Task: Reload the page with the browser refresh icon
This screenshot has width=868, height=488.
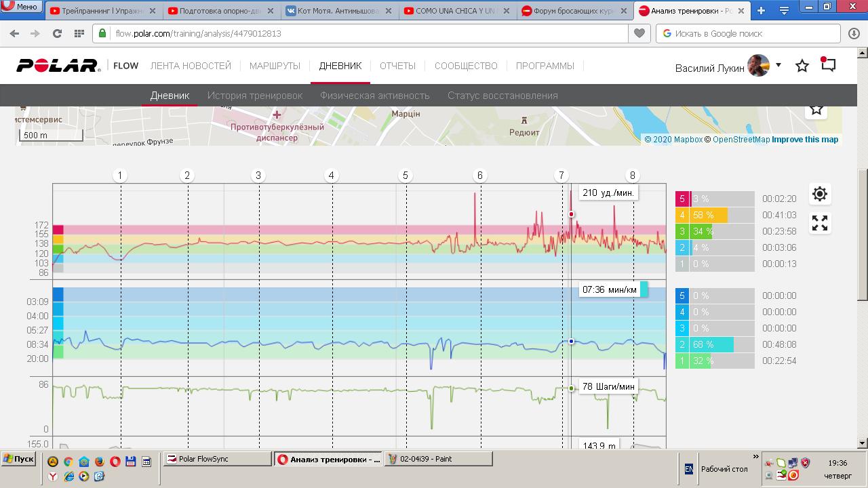Action: pos(57,33)
